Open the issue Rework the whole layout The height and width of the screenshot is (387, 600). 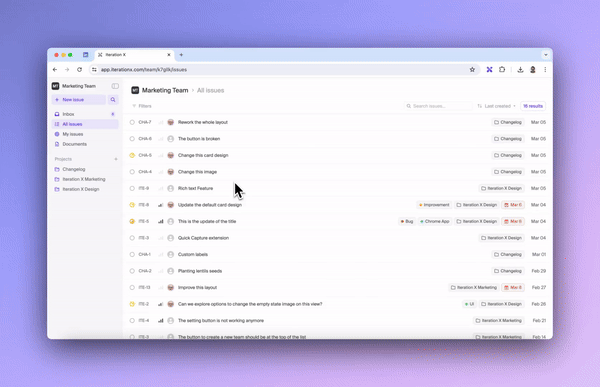click(203, 122)
